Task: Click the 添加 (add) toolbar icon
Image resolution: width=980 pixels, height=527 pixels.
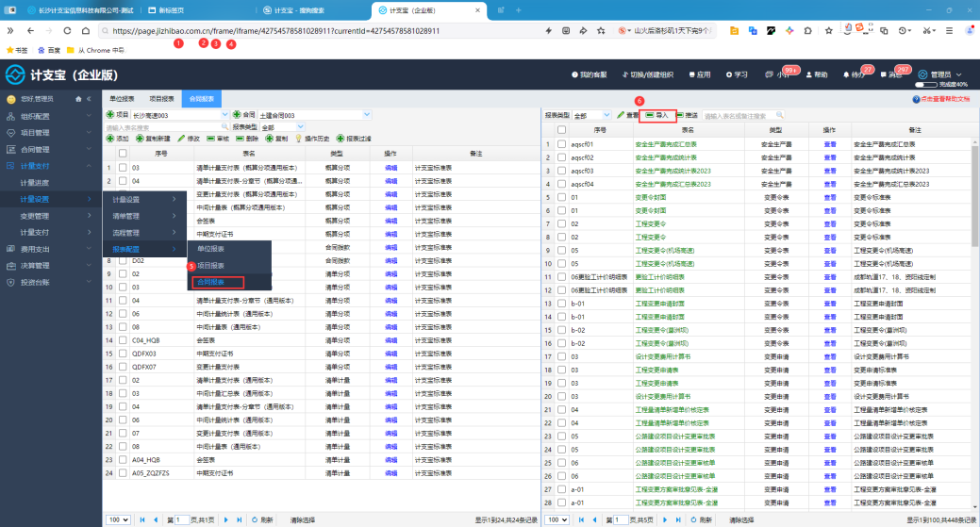Action: click(110, 139)
